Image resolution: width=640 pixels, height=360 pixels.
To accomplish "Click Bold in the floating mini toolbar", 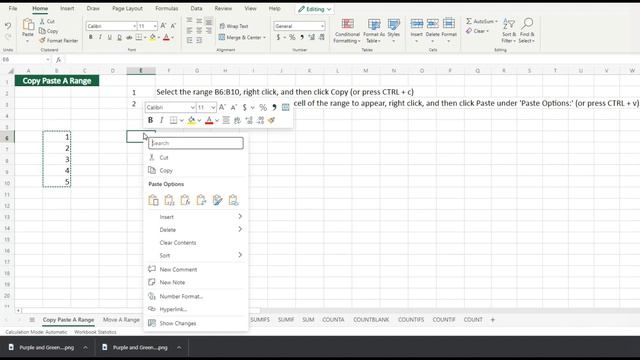I will 150,120.
